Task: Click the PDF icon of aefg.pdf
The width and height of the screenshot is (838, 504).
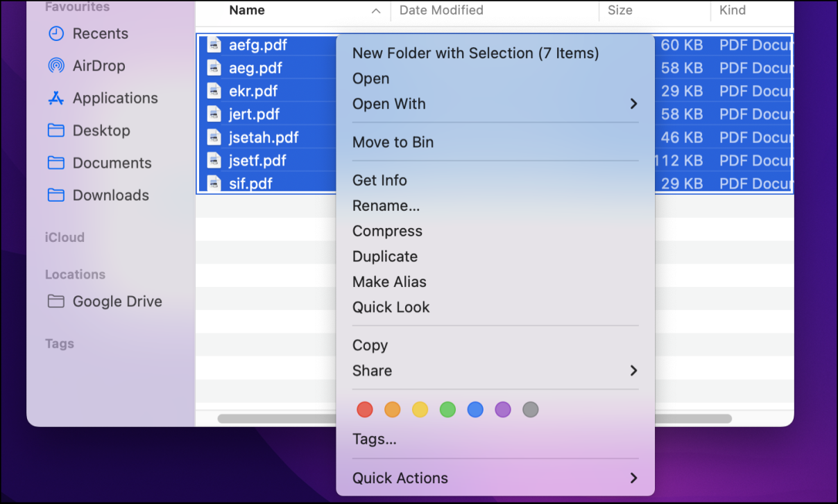Action: pyautogui.click(x=215, y=45)
